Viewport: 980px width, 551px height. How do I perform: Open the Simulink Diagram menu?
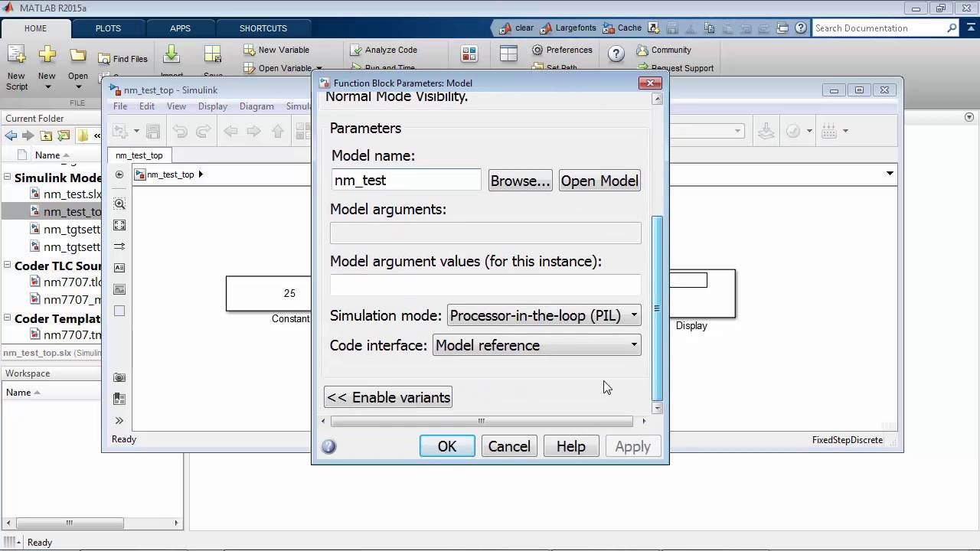coord(256,106)
